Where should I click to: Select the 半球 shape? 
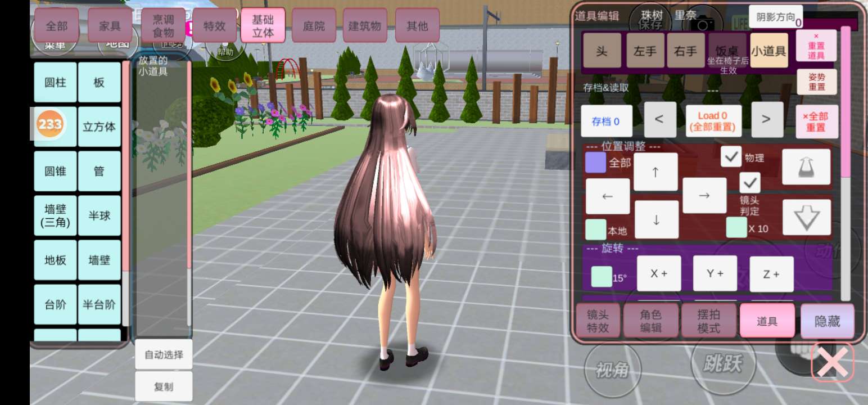[99, 215]
